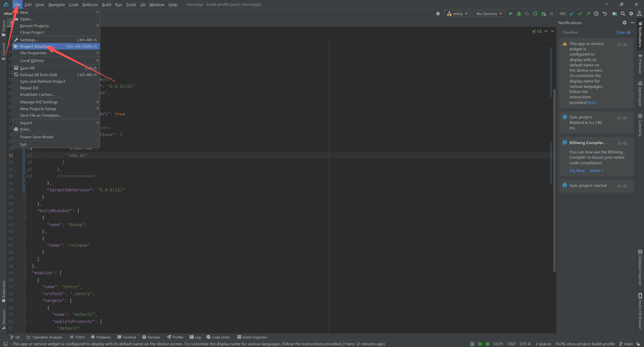This screenshot has height=347, width=644.
Task: Click the editor vertical scrollbar
Action: 554,176
